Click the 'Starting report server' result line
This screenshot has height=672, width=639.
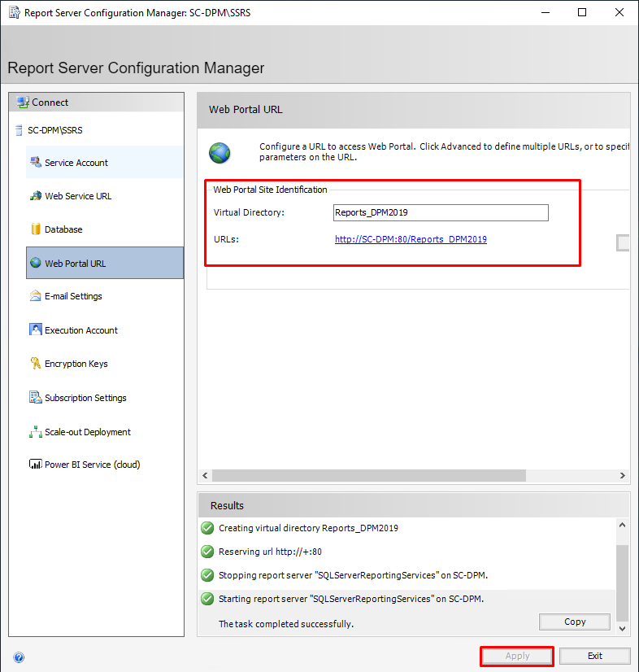coord(351,599)
